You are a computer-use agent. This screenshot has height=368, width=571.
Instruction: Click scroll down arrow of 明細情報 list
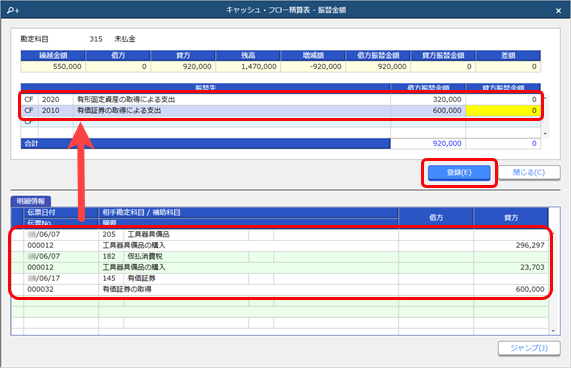[553, 331]
